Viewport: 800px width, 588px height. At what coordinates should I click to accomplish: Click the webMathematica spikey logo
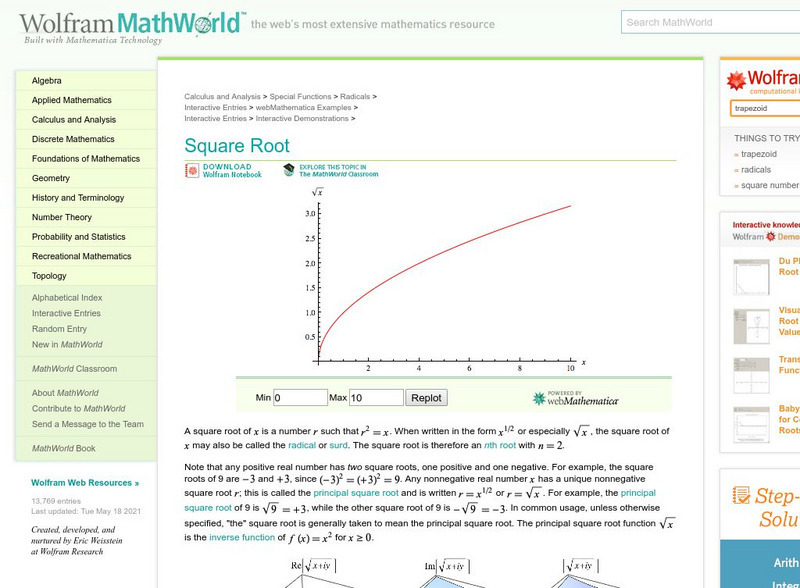(539, 398)
